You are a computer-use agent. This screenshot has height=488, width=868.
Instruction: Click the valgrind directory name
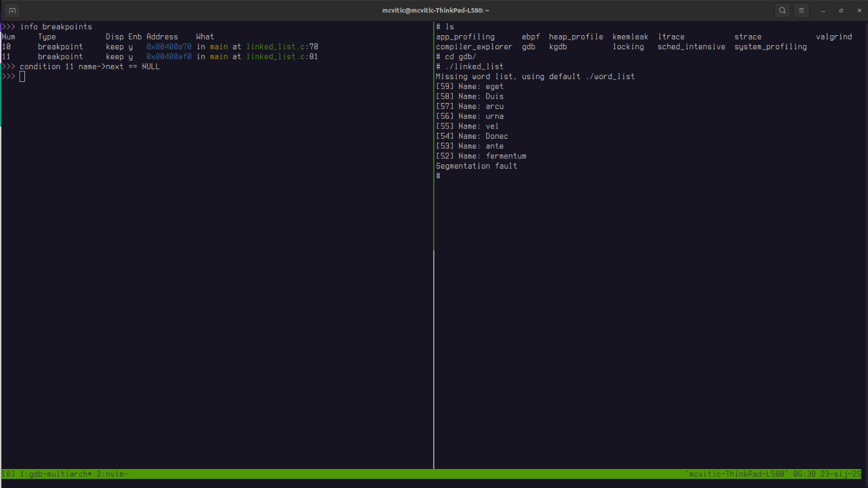click(834, 37)
